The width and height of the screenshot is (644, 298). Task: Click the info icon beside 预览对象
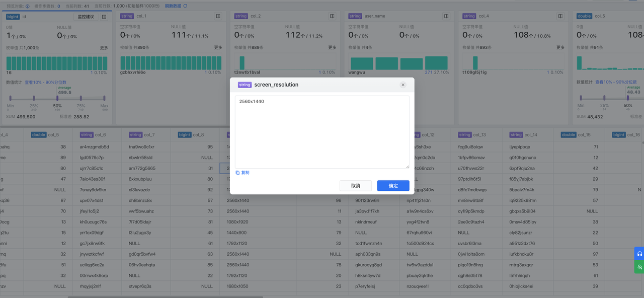point(27,6)
